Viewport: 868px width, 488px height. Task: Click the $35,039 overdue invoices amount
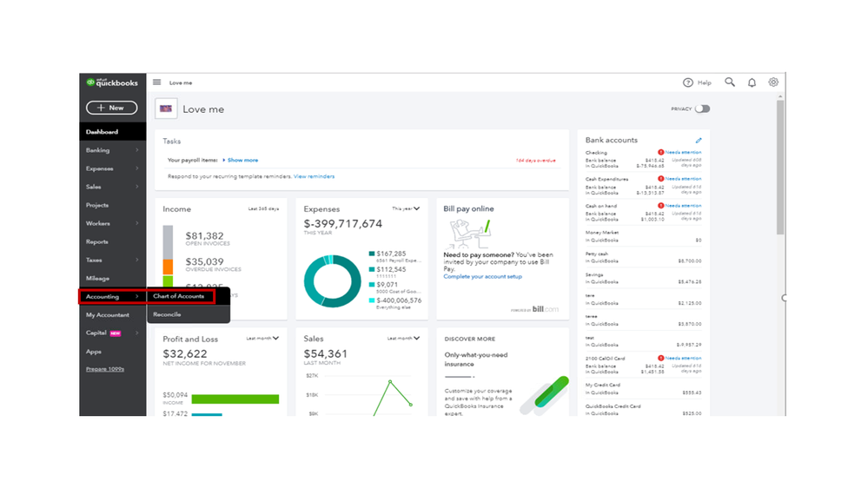204,261
